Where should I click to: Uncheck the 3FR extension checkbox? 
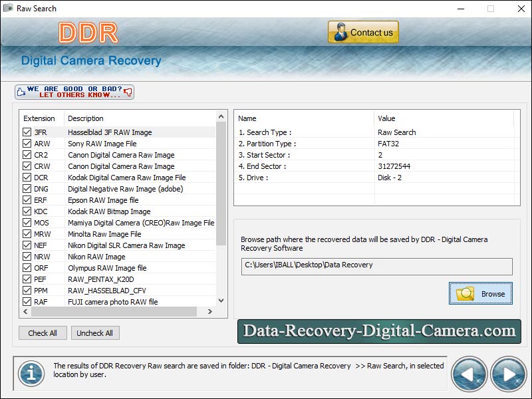point(27,132)
